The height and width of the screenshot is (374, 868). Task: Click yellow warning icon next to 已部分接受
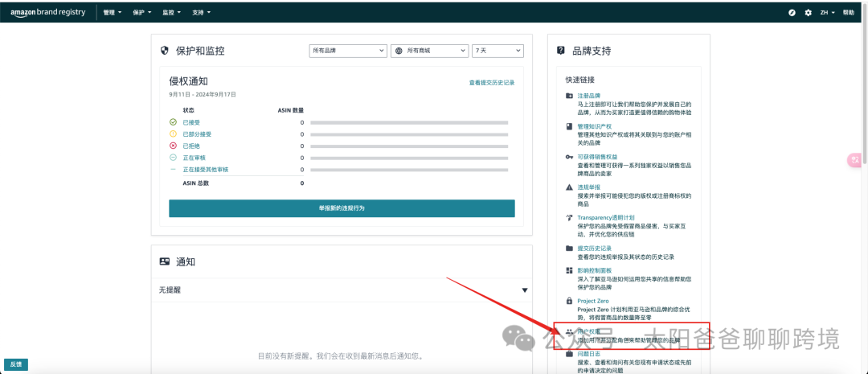pyautogui.click(x=173, y=134)
